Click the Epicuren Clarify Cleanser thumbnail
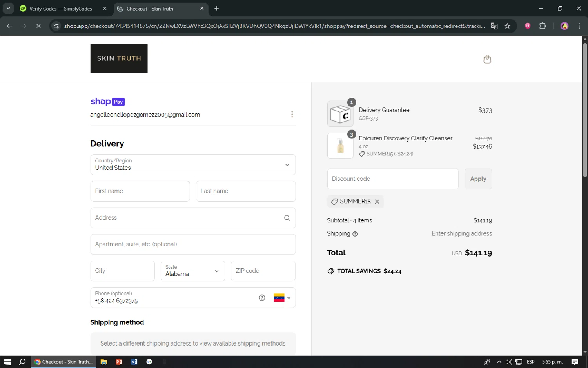 pos(340,146)
